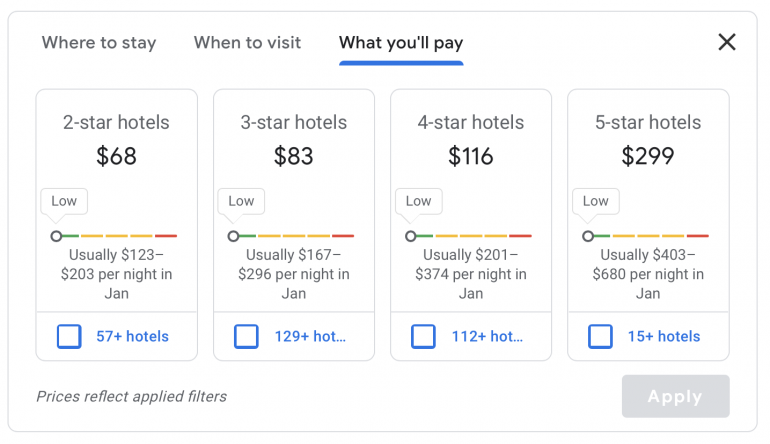Close the price panel with X icon
The width and height of the screenshot is (770, 444).
point(727,42)
